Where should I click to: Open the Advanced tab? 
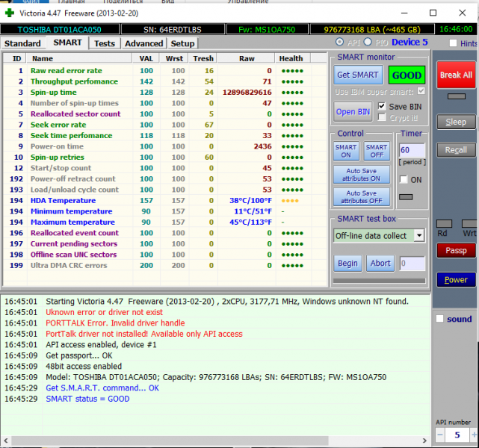pos(143,43)
